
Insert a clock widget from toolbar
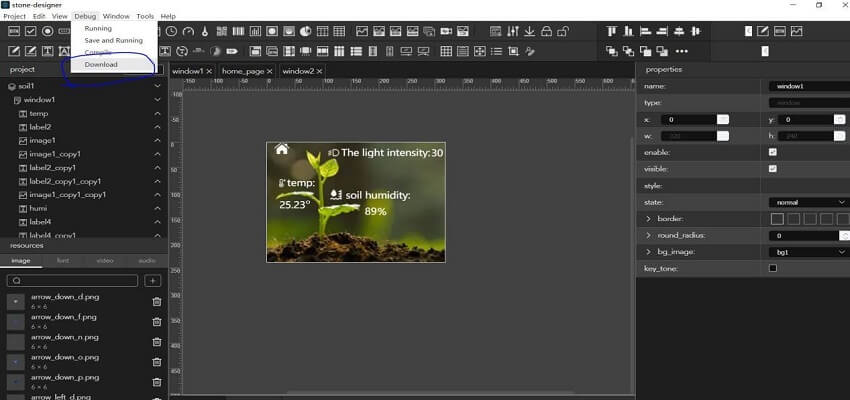pos(171,31)
